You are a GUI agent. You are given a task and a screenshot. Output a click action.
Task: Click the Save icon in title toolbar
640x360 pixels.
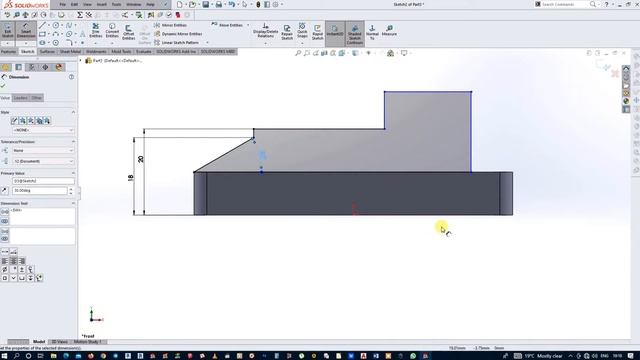tap(206, 4)
